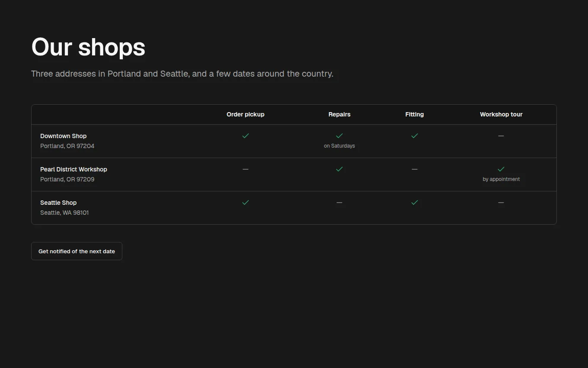Click the Fitting checkmark for Seattle Shop
Image resolution: width=588 pixels, height=368 pixels.
tap(415, 203)
